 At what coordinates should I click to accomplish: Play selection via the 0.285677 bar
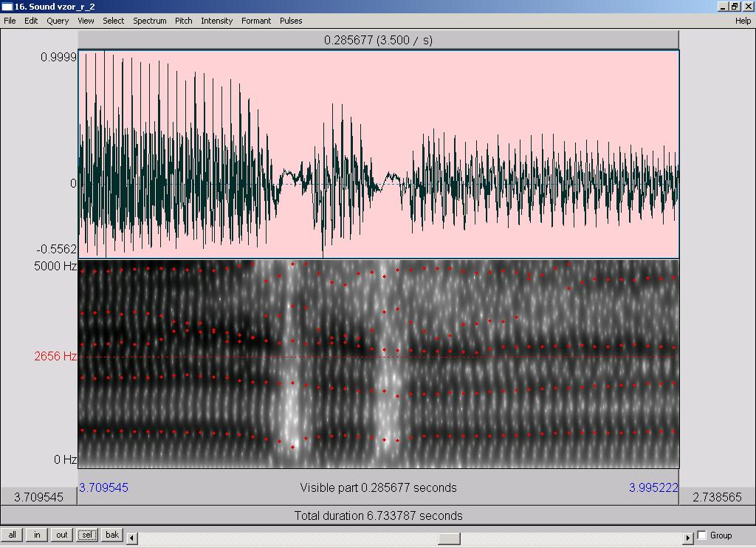coord(378,40)
